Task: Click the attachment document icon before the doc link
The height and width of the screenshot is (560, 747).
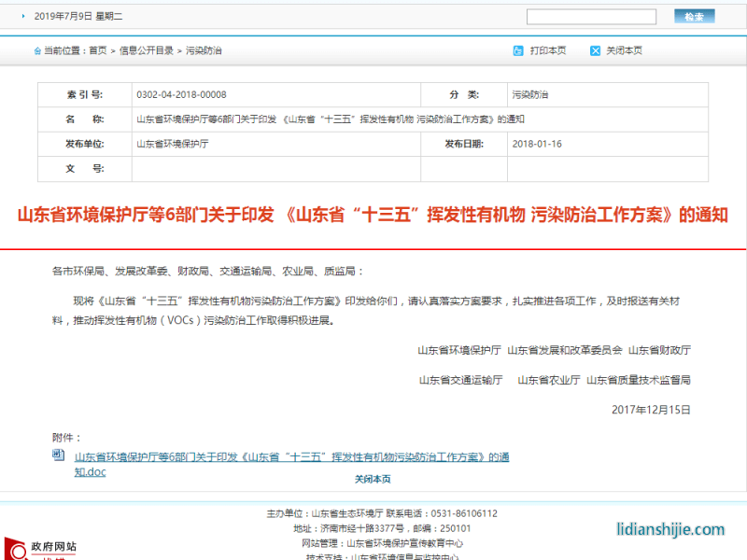Action: click(x=58, y=456)
